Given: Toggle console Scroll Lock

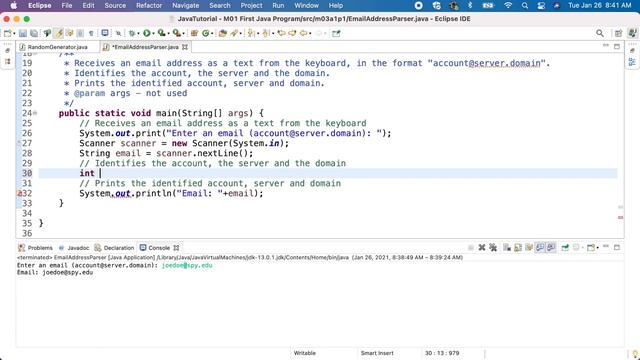Looking at the screenshot, I should tap(518, 247).
